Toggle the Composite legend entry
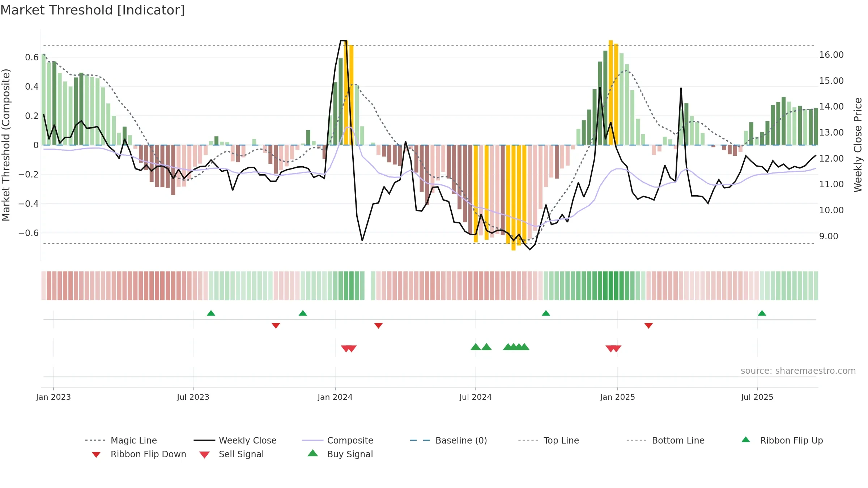Image resolution: width=868 pixels, height=488 pixels. [x=337, y=440]
